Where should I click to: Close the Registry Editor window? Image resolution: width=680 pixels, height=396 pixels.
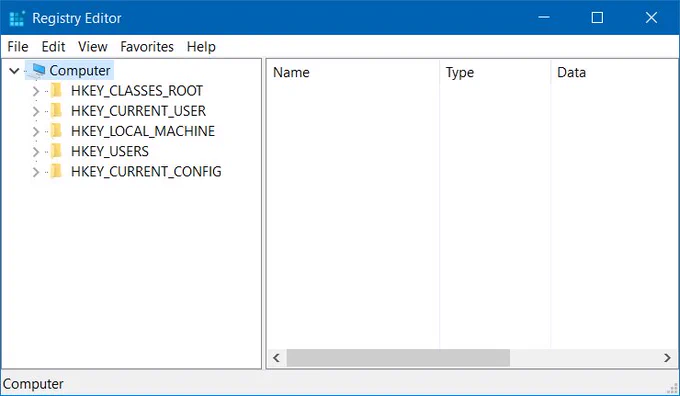651,18
